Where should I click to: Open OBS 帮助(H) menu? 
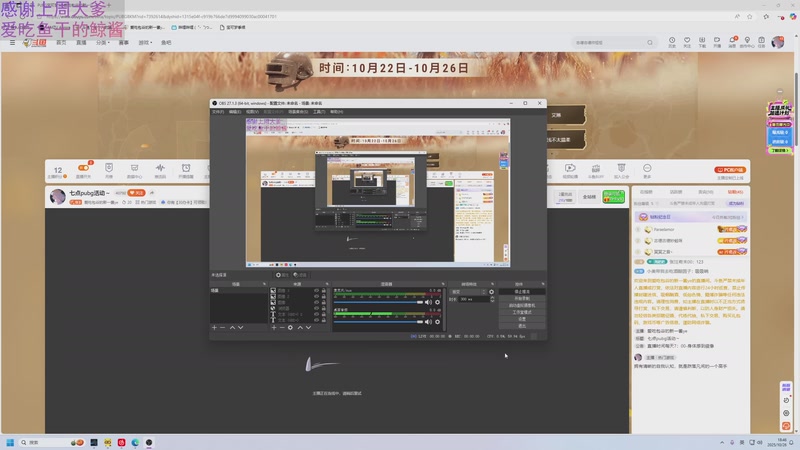point(336,112)
